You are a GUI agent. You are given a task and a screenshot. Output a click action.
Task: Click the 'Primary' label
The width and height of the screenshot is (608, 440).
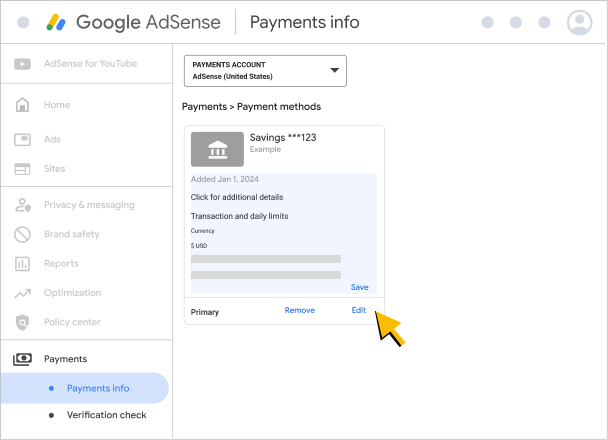click(205, 312)
